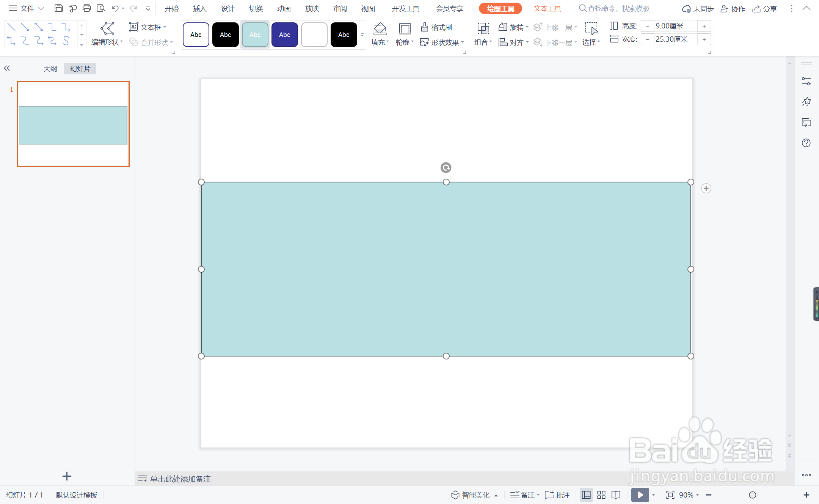Open the properties settings icon in right sidebar
819x504 pixels.
pyautogui.click(x=806, y=81)
